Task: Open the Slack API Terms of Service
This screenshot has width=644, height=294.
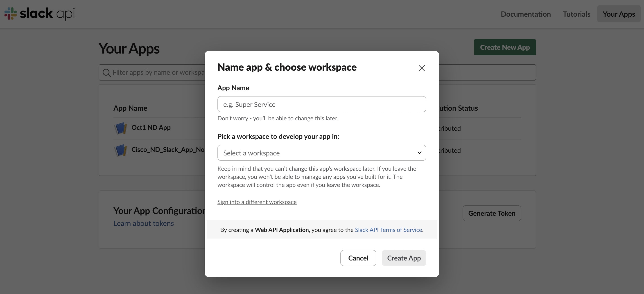Action: pos(388,230)
